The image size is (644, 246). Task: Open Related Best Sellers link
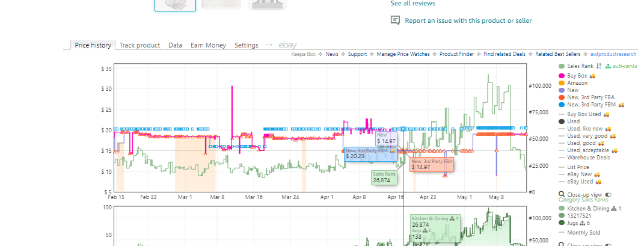pos(558,54)
